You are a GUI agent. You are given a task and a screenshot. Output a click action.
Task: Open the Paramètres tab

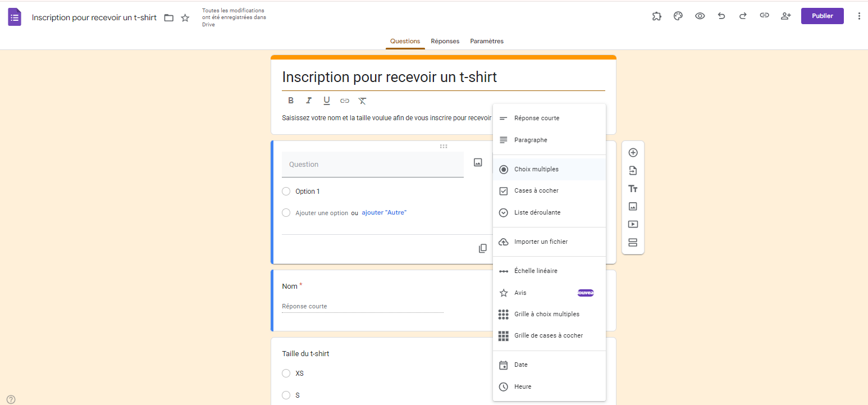pos(486,41)
